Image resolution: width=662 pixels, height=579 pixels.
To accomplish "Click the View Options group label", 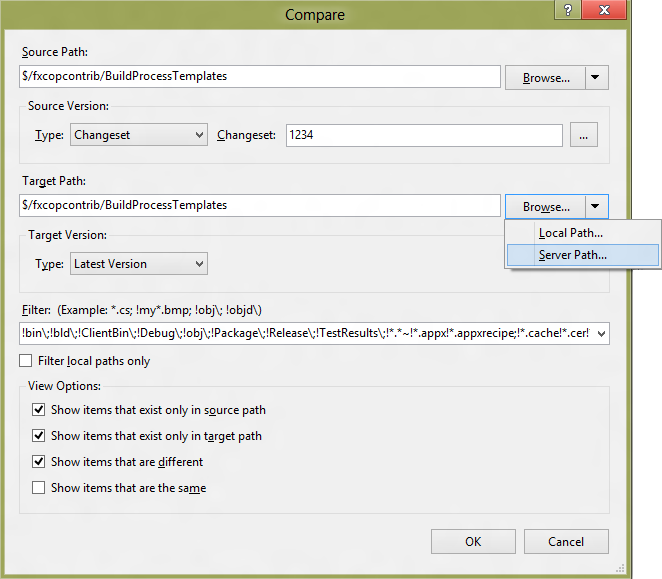I will [65, 386].
